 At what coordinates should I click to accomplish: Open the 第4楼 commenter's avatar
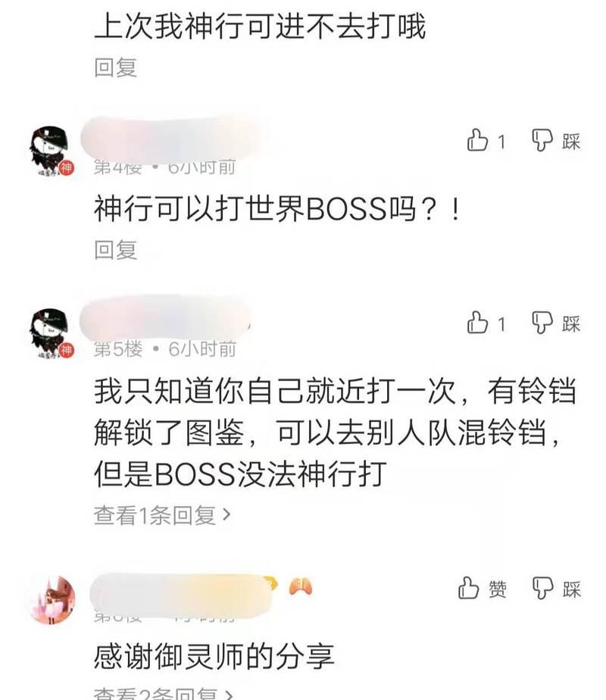51,152
